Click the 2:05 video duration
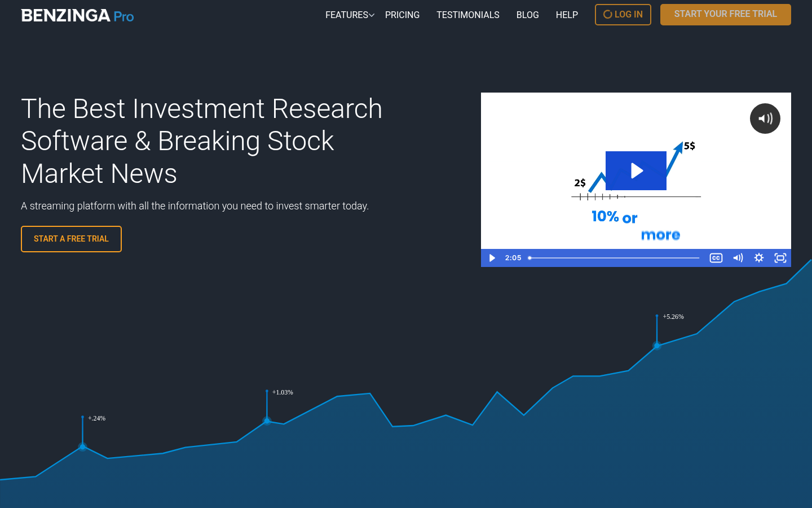Screen dimensions: 812x508 [513, 258]
